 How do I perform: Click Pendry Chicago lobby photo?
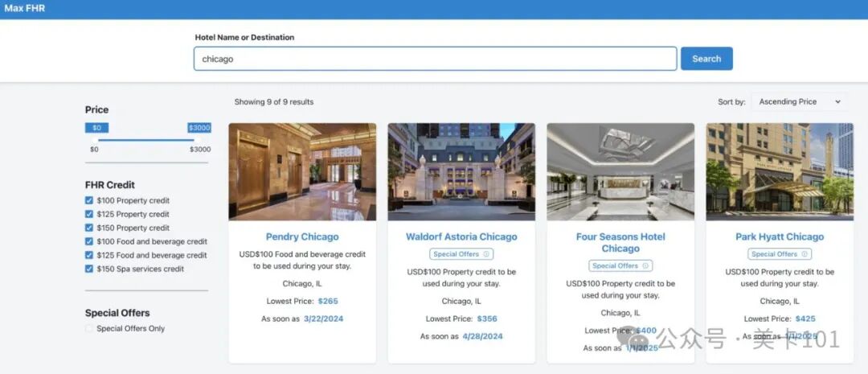pyautogui.click(x=302, y=172)
